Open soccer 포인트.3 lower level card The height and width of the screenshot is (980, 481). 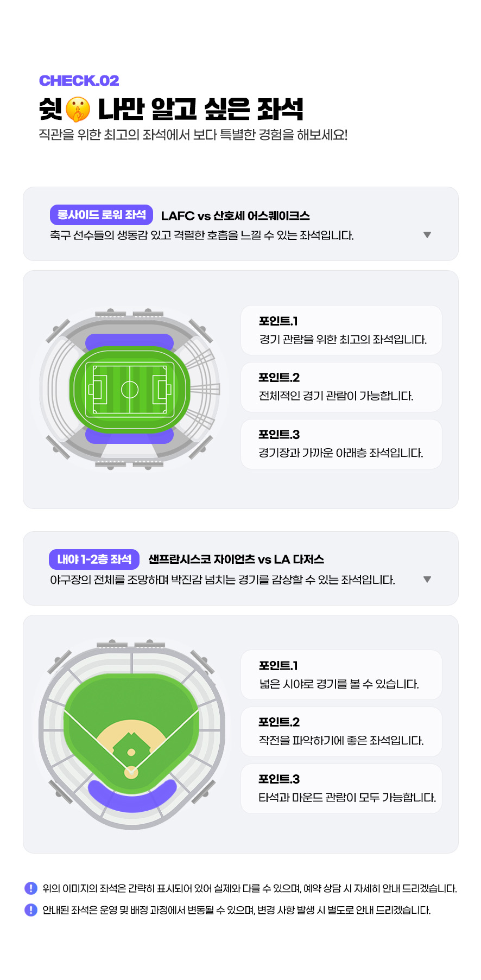click(341, 444)
